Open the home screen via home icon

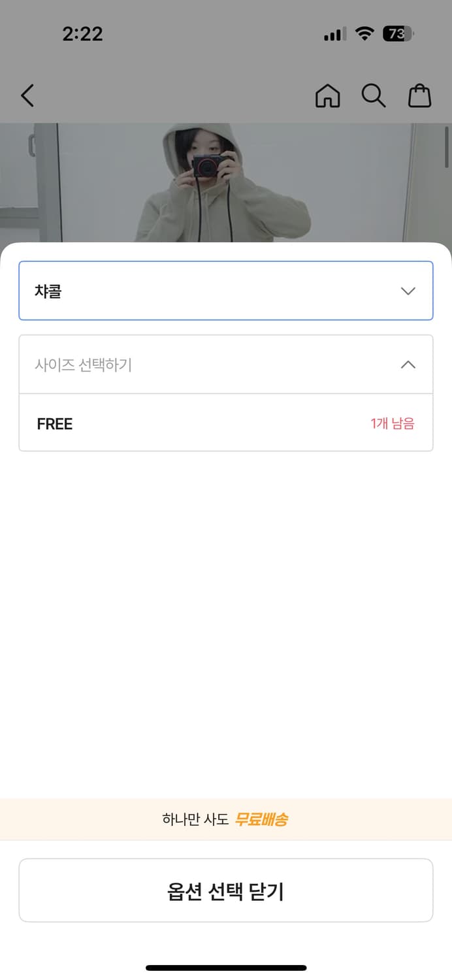(328, 95)
